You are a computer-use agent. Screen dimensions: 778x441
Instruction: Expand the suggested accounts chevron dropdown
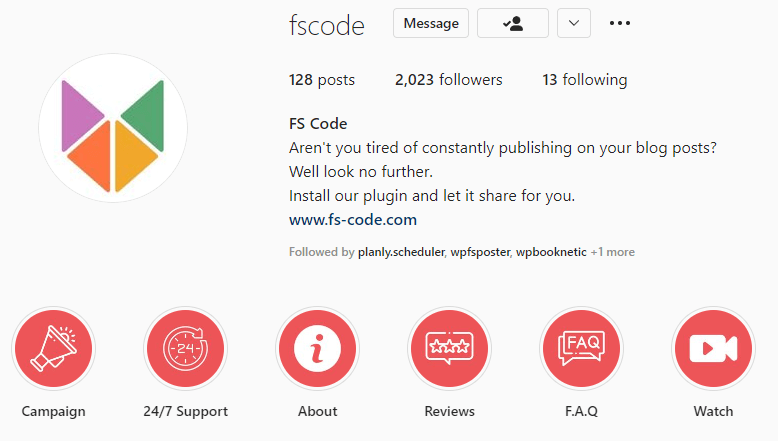pyautogui.click(x=574, y=23)
